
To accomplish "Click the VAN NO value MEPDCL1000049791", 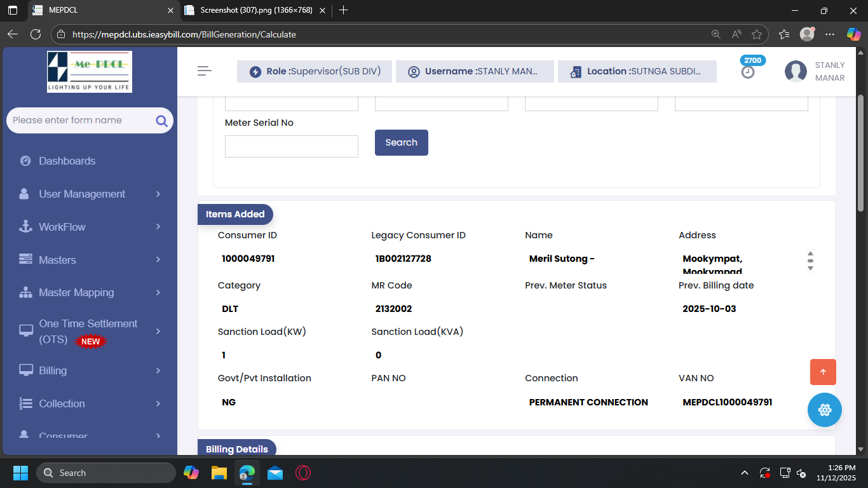I will [728, 402].
